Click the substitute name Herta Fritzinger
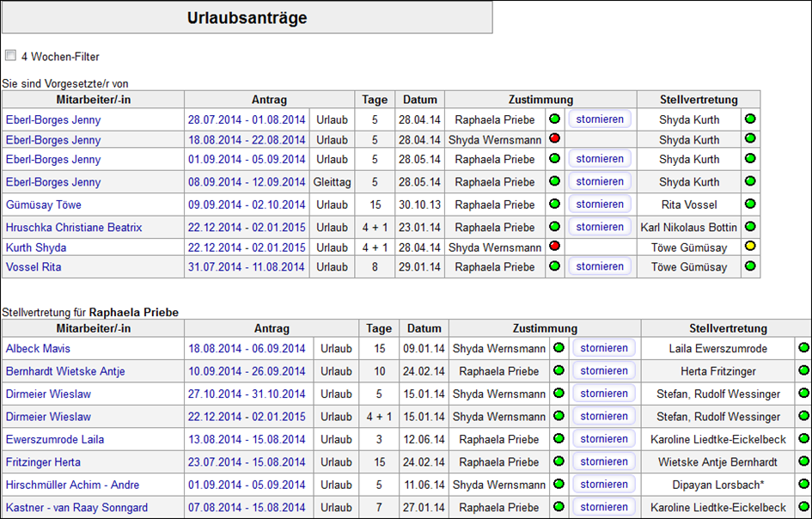Screen dimensions: 812x519 tap(718, 371)
